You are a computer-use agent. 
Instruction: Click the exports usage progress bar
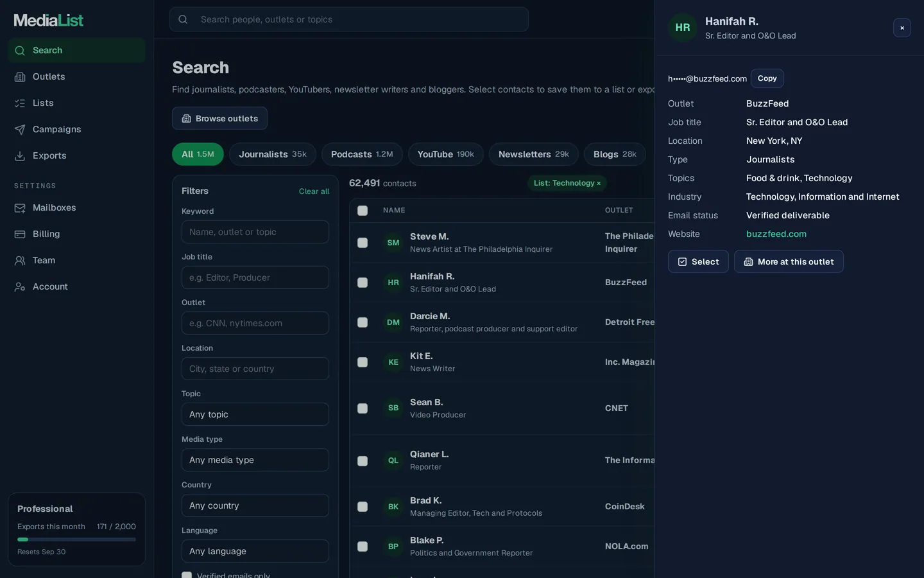(76, 539)
